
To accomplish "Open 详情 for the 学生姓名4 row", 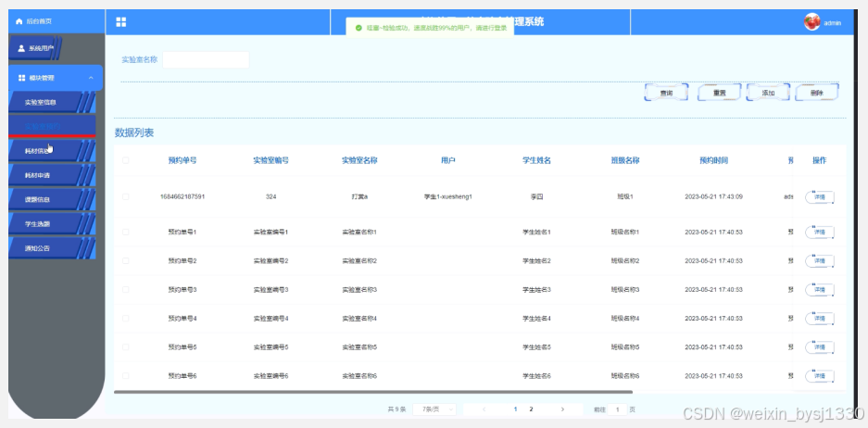I will pos(819,319).
